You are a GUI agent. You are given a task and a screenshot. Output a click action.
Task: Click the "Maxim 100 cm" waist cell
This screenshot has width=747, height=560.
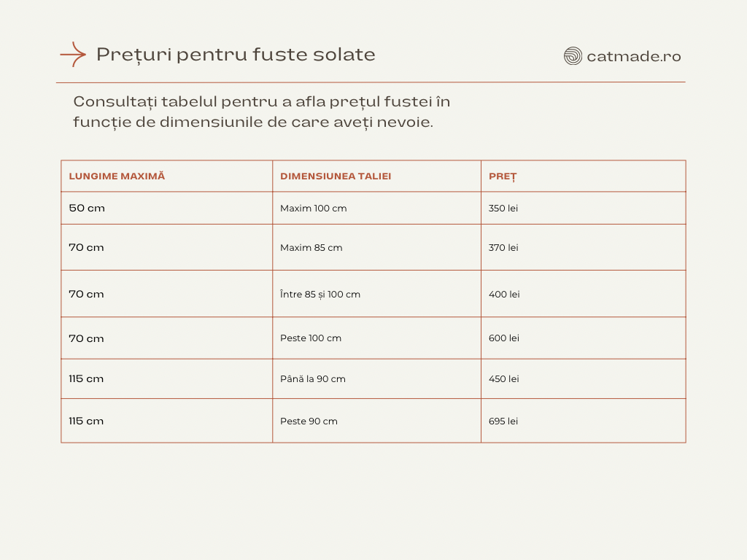tap(314, 209)
